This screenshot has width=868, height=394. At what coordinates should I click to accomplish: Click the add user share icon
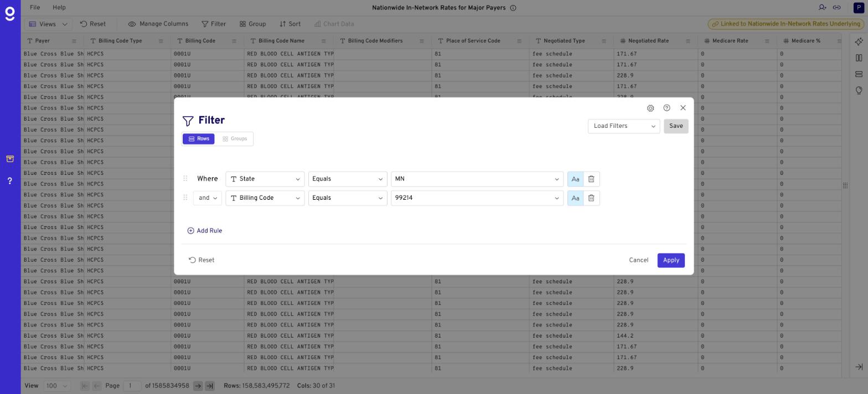click(822, 8)
